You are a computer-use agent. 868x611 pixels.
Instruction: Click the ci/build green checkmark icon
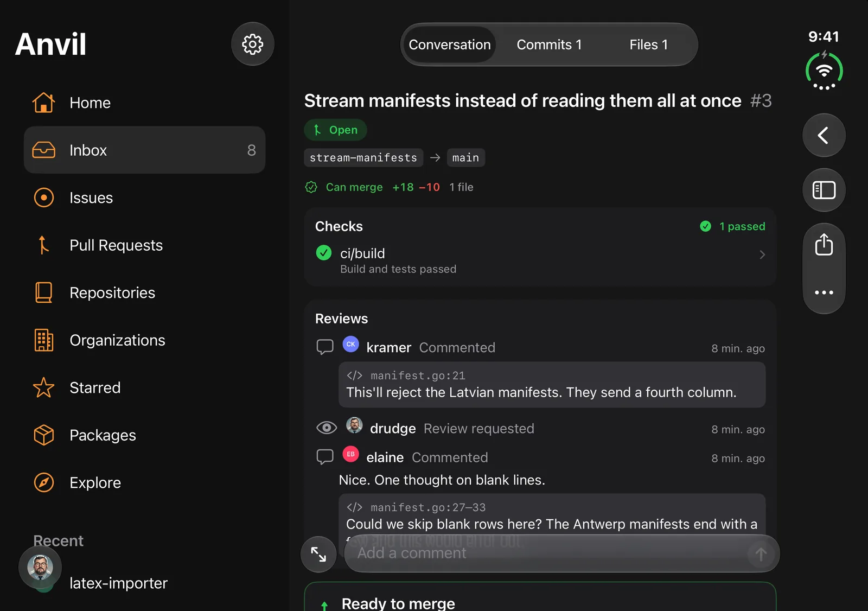pos(324,253)
